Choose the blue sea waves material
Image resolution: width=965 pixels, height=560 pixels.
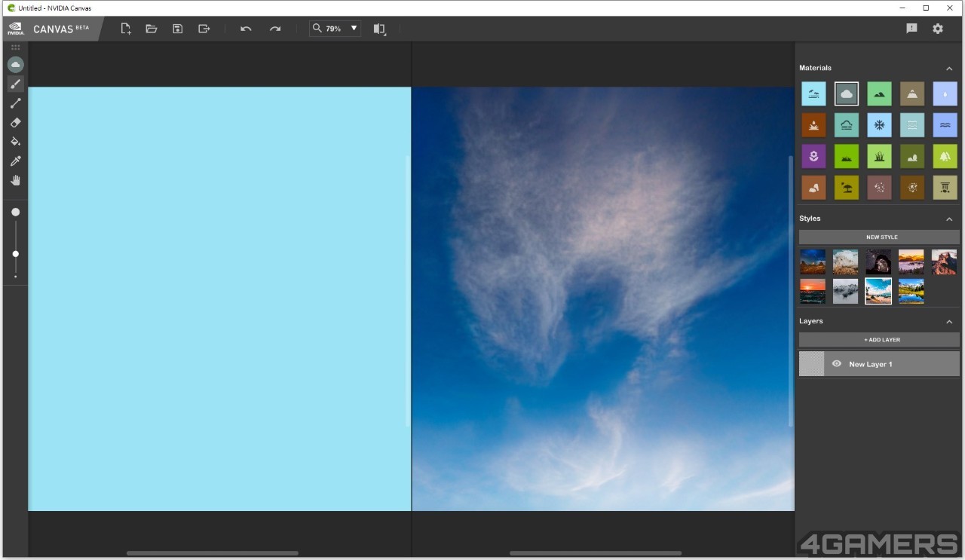(945, 125)
